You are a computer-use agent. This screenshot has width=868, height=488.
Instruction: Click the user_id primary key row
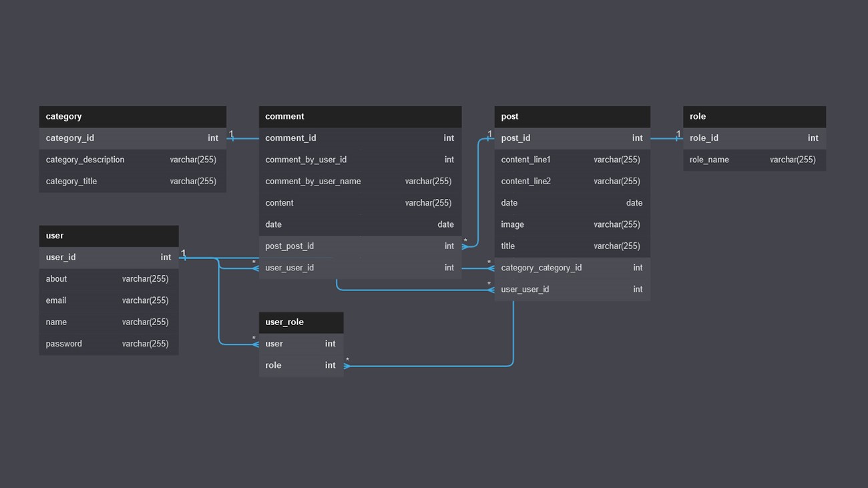click(109, 257)
